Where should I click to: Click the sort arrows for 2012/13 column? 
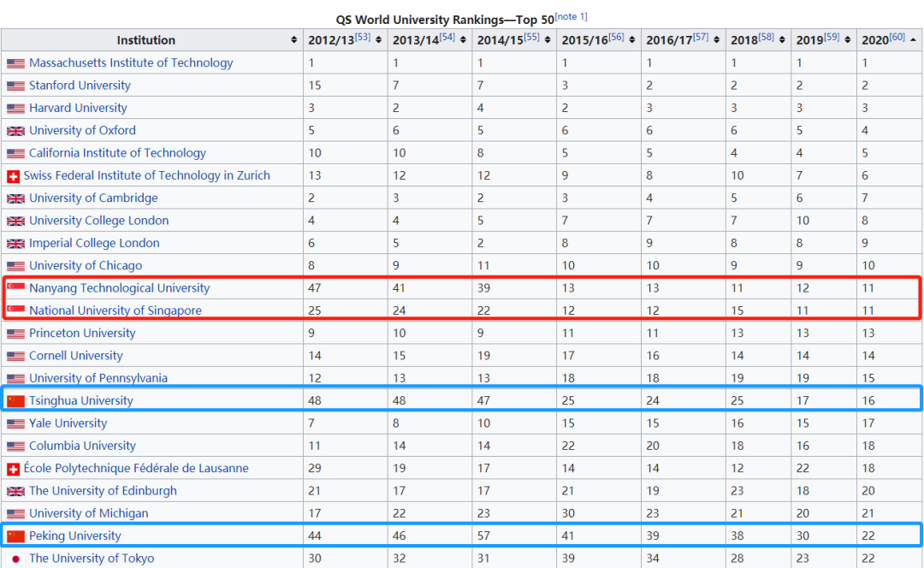pyautogui.click(x=378, y=40)
